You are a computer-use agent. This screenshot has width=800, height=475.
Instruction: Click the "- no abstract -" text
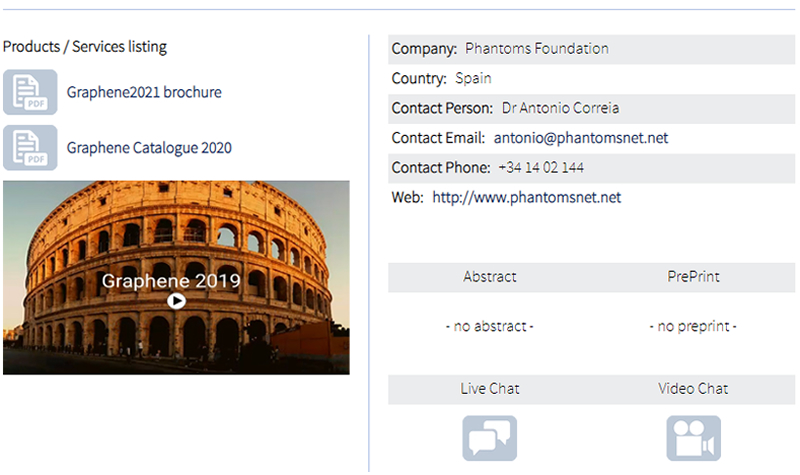[490, 327]
